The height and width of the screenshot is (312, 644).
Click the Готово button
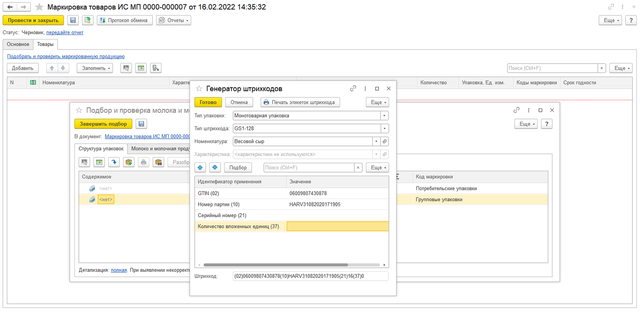coord(208,102)
